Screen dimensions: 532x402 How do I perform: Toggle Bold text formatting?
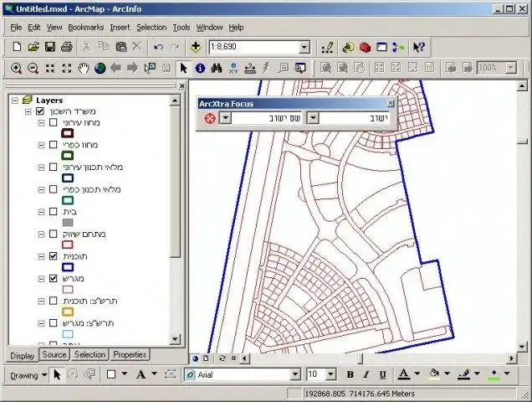pyautogui.click(x=350, y=375)
